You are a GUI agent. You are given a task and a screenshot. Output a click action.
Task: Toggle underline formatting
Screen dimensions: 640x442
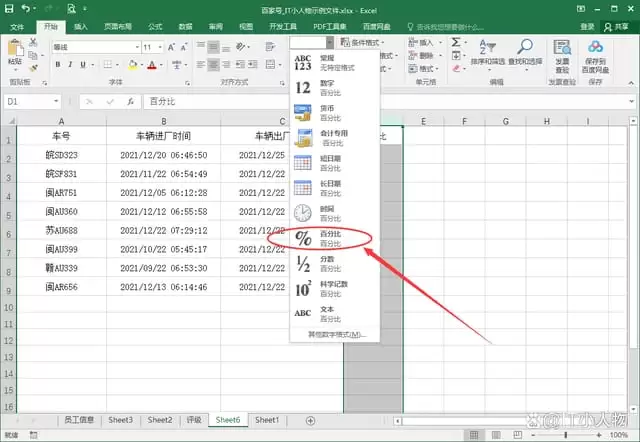[x=83, y=64]
